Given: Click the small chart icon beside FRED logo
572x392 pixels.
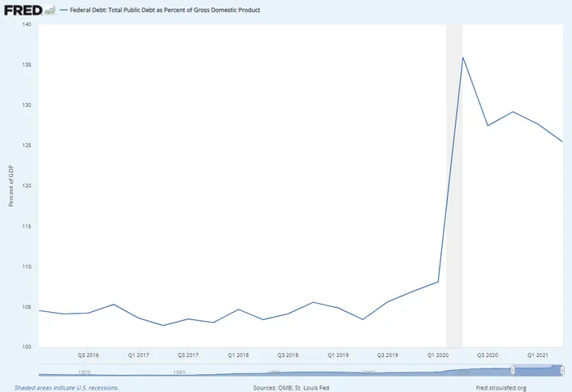Looking at the screenshot, I should point(49,11).
